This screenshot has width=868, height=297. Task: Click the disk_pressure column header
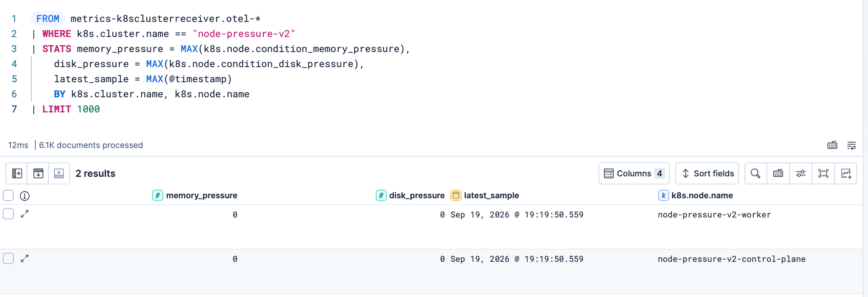[x=417, y=196]
